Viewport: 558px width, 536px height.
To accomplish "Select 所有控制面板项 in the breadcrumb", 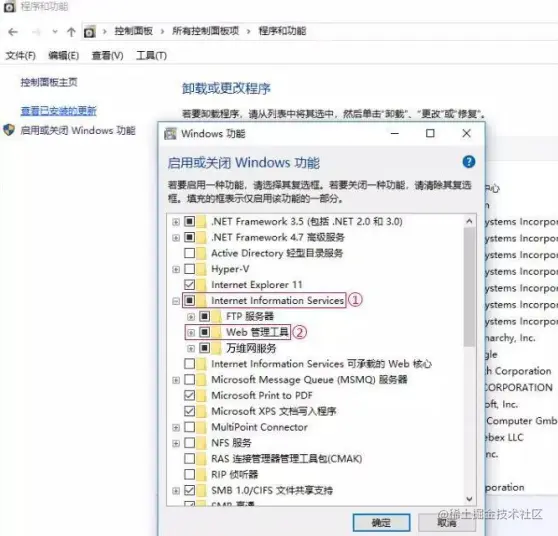I will coord(205,31).
